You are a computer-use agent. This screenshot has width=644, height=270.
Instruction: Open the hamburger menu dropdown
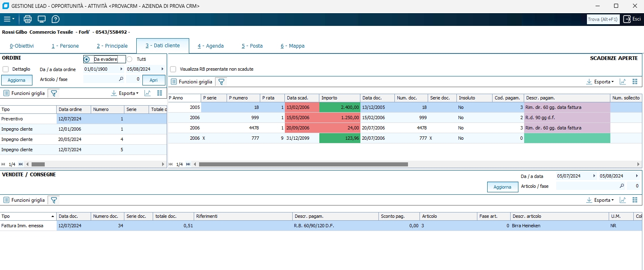9,19
